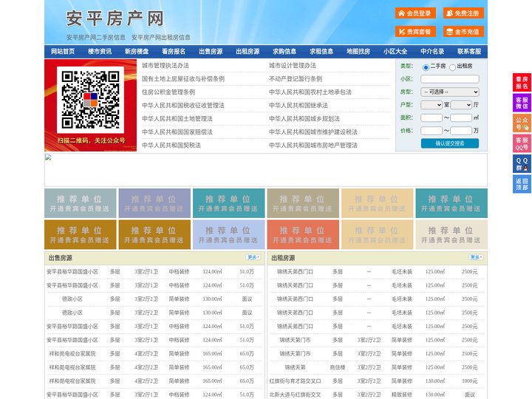Click the broken banner image icon
Screen dimensions: 532x399
[48, 157]
